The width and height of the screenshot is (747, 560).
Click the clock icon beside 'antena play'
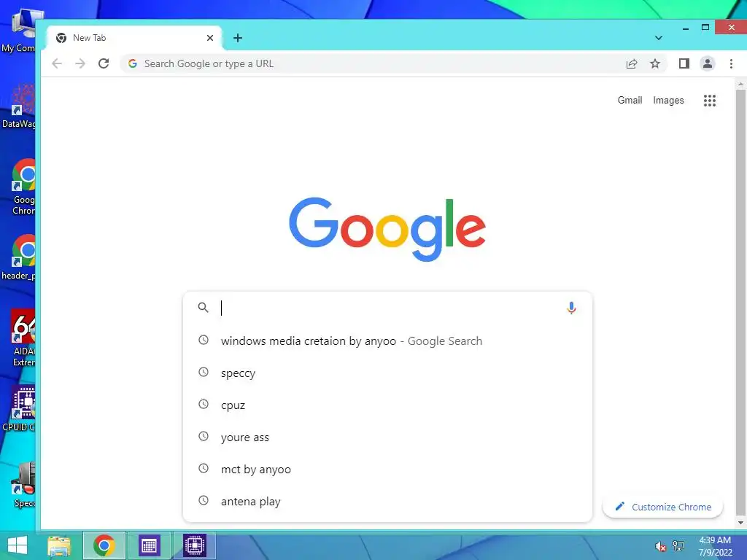click(204, 500)
